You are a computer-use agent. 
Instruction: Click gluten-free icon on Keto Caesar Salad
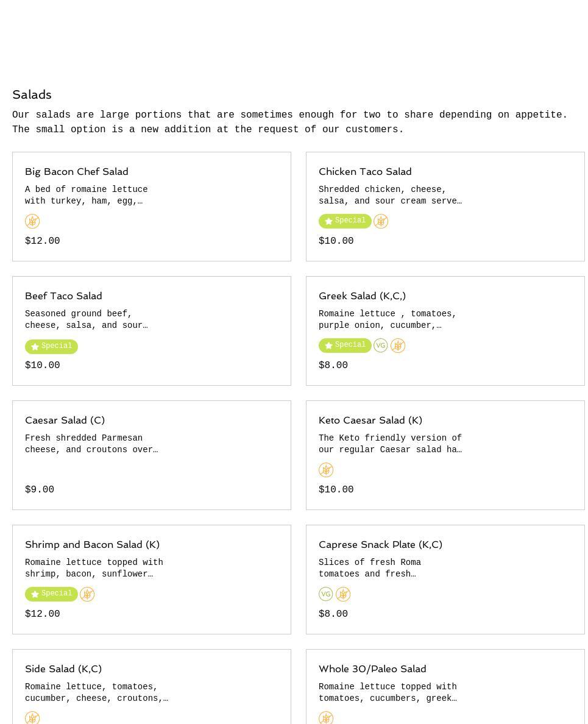pos(326,470)
